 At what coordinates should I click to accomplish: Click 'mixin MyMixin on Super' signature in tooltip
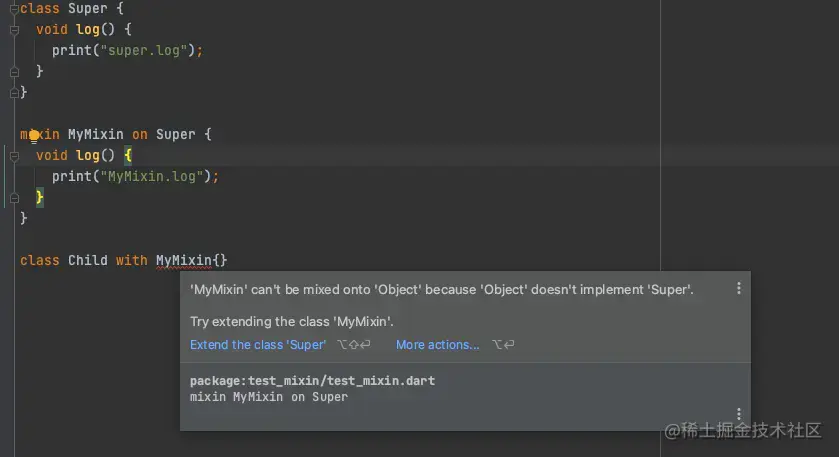tap(269, 397)
